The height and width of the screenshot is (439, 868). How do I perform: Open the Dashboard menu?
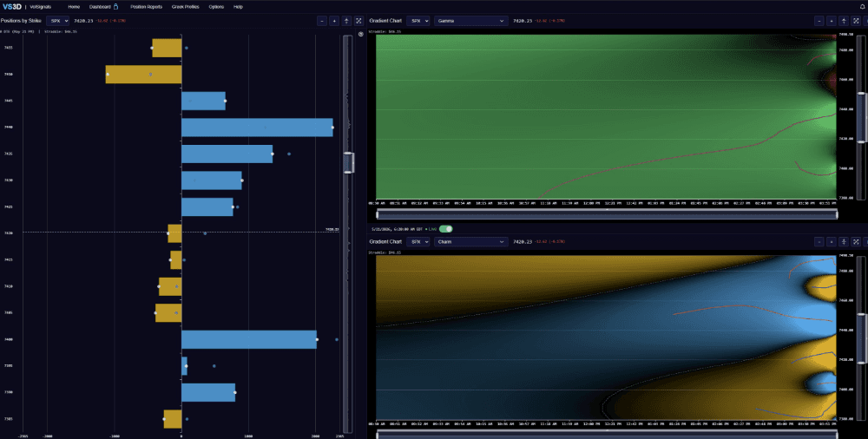click(x=100, y=7)
